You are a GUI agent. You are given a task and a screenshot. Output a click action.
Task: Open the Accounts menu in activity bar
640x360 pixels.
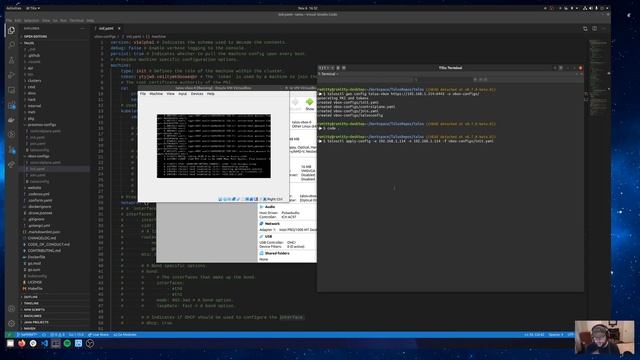[11, 309]
